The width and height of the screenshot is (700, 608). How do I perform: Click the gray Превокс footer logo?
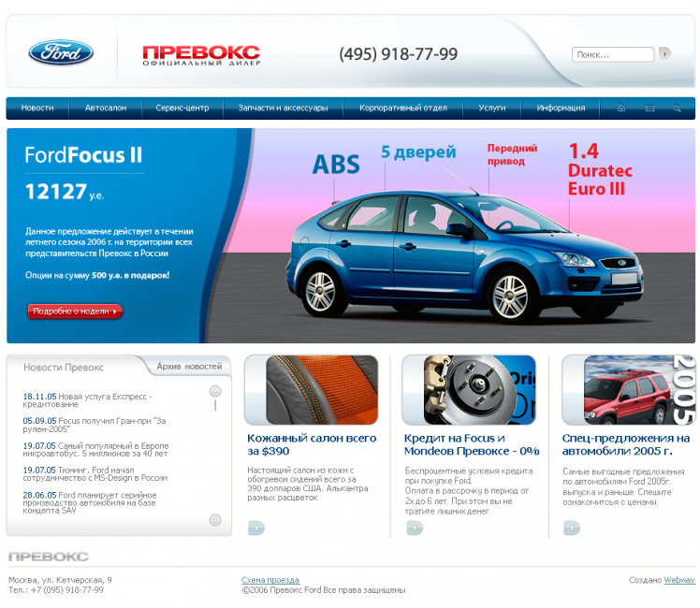point(49,557)
